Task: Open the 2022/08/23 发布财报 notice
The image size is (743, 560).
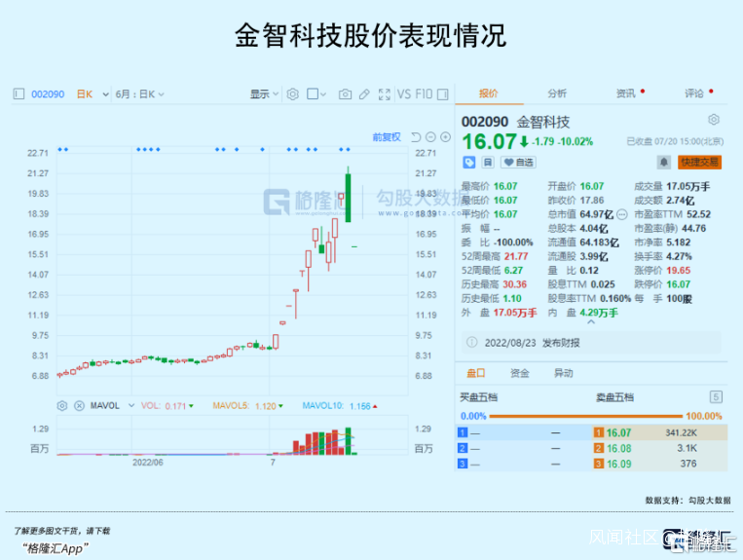Action: pos(591,343)
